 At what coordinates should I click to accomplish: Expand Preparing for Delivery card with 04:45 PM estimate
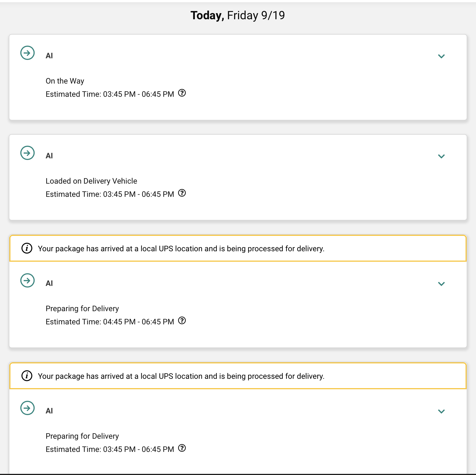(441, 284)
